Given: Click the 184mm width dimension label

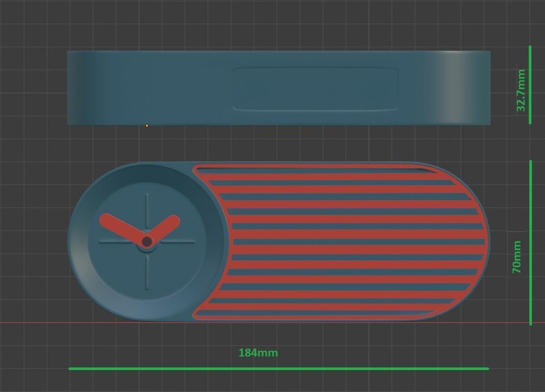Looking at the screenshot, I should [x=258, y=353].
